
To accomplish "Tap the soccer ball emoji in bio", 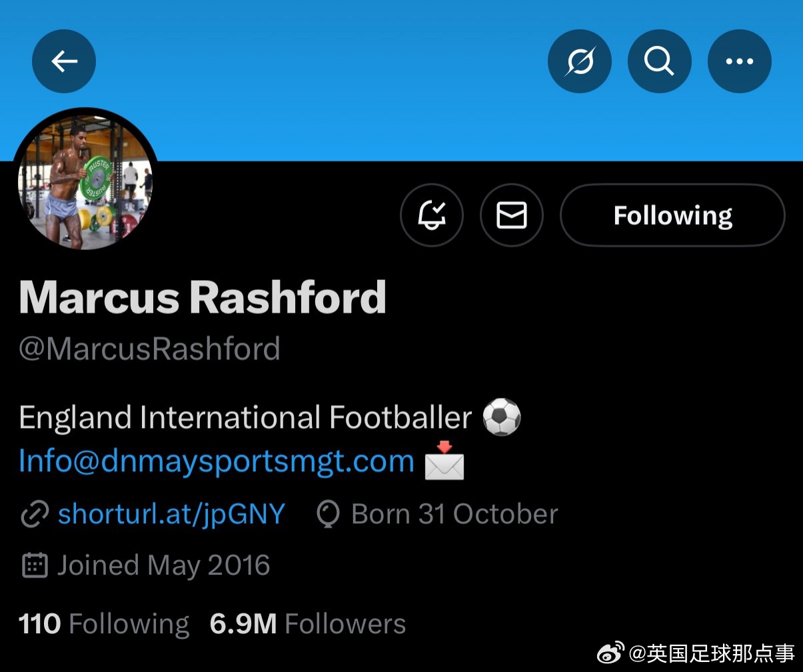I will pos(501,417).
